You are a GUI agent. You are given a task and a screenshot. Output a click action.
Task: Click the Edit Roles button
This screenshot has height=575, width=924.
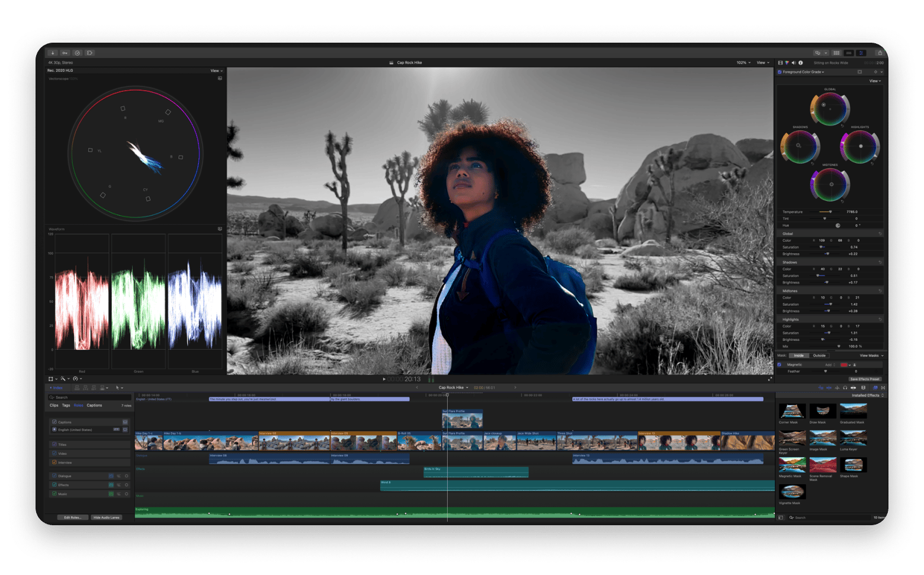73,517
